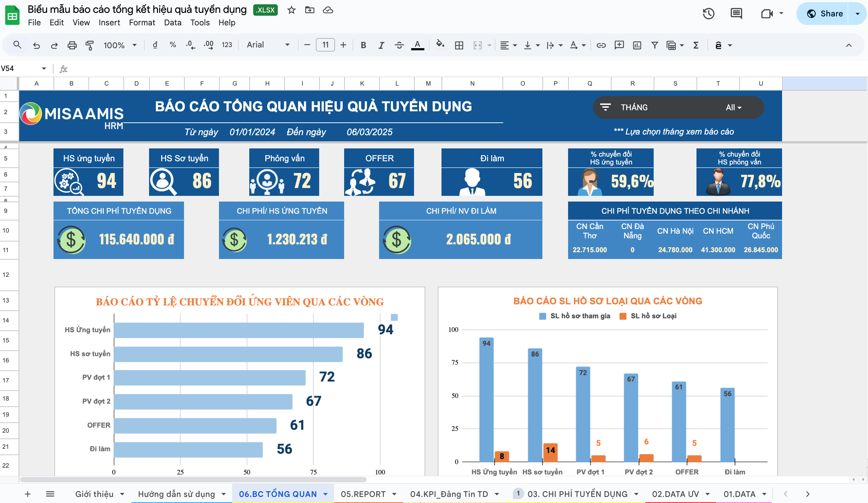This screenshot has height=503, width=868.
Task: Click the Share button
Action: (x=825, y=14)
